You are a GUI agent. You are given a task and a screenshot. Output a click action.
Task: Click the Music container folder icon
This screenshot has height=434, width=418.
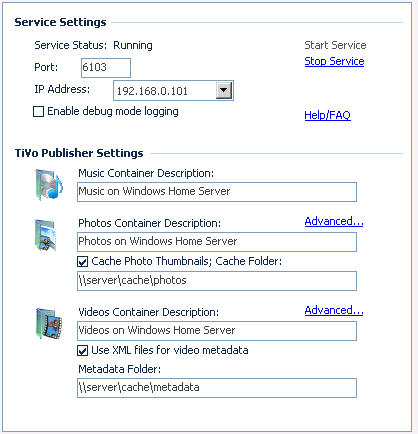[49, 185]
